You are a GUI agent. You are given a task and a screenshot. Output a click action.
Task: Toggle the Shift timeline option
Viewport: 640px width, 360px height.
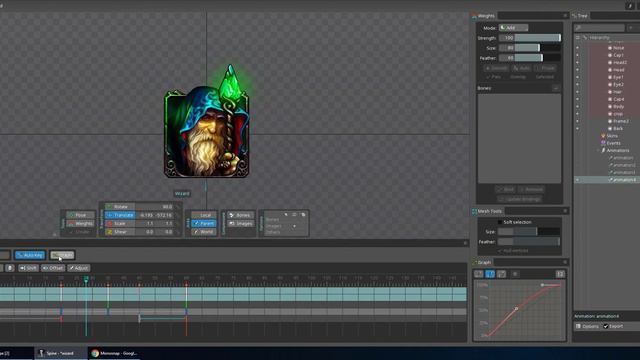tap(28, 268)
